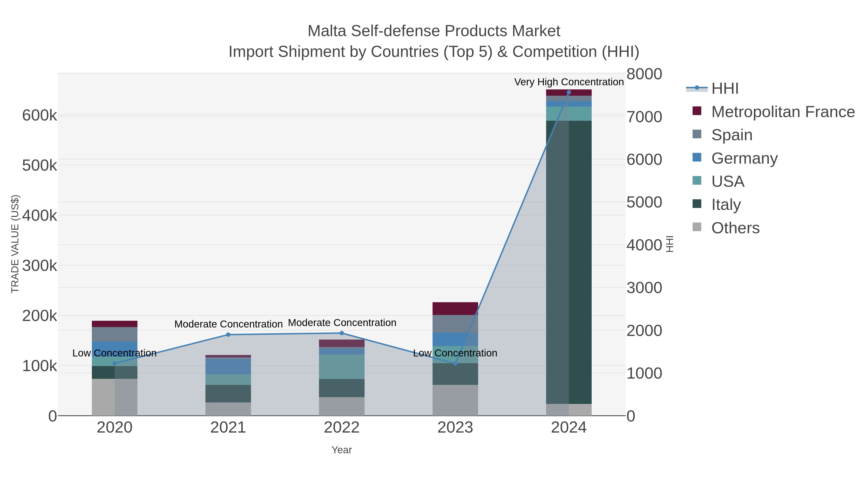This screenshot has width=868, height=488.
Task: Click the 2022 x-axis label
Action: (342, 428)
